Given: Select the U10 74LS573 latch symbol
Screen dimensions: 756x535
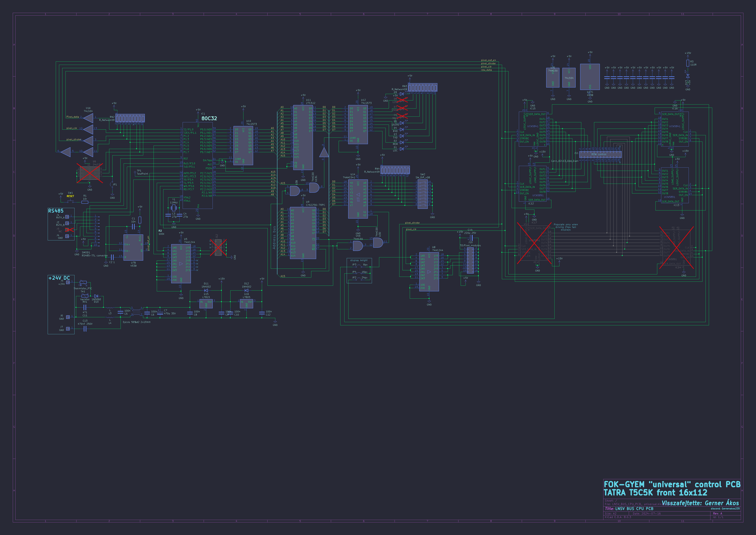Looking at the screenshot, I should click(x=243, y=145).
